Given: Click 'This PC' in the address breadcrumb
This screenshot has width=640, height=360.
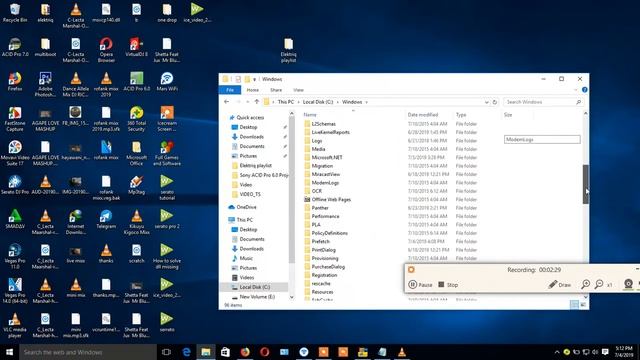Looking at the screenshot, I should pos(286,102).
